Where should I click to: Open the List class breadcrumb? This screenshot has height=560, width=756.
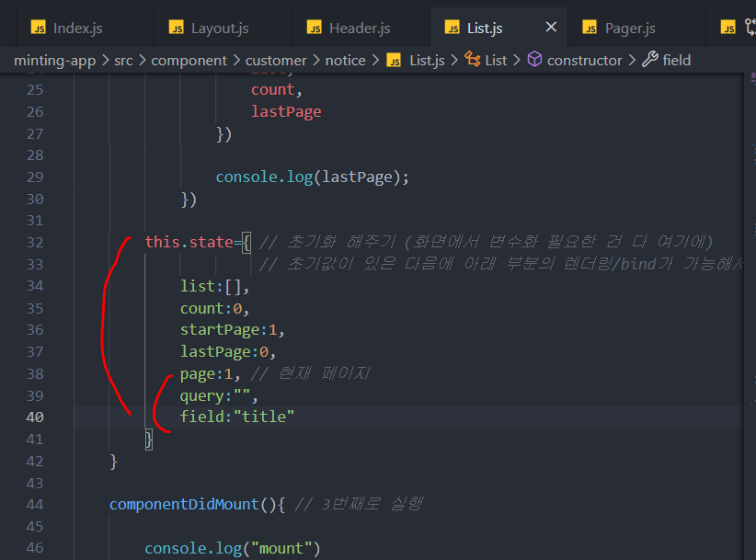496,61
